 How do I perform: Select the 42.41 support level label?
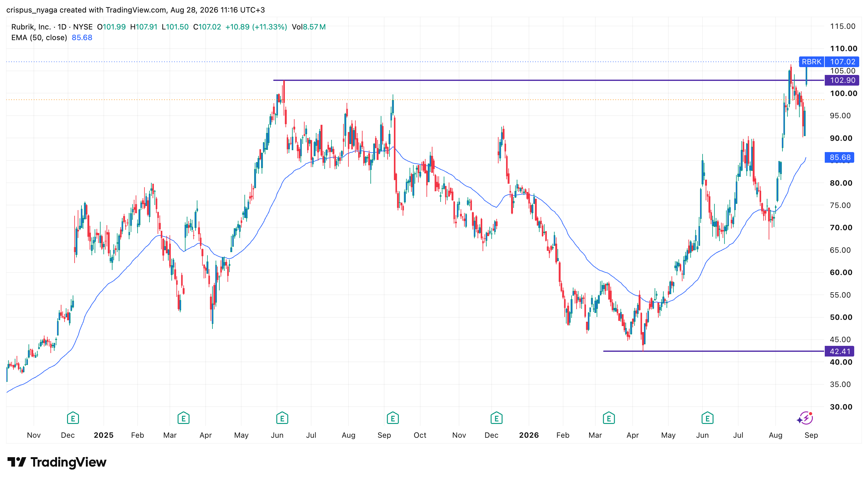click(x=839, y=351)
